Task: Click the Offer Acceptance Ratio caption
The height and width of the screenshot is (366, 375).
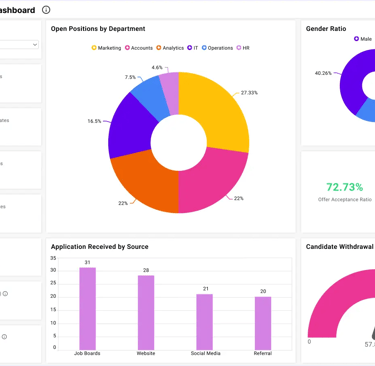Action: pos(345,199)
